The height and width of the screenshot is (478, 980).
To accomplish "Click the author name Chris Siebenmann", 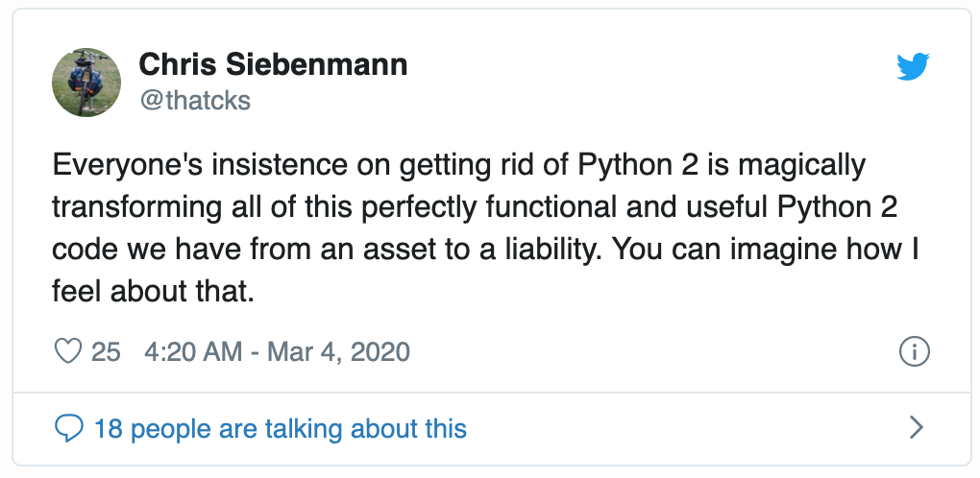I will [273, 64].
